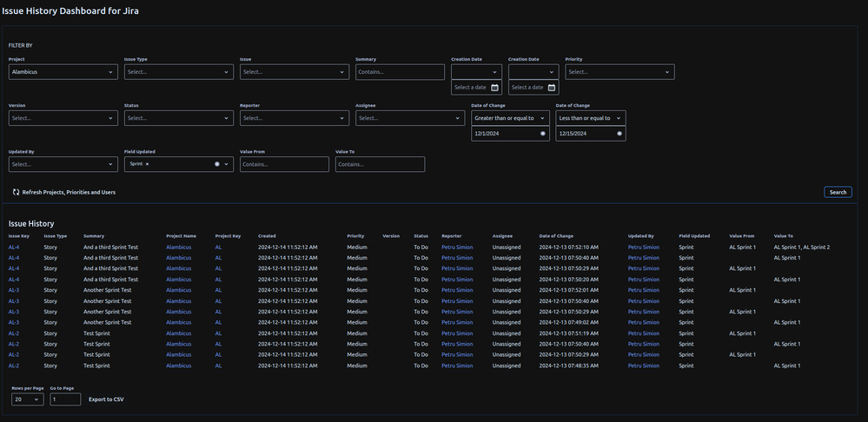This screenshot has width=868, height=422.
Task: Open the Assignee filter dropdown
Action: tap(410, 118)
